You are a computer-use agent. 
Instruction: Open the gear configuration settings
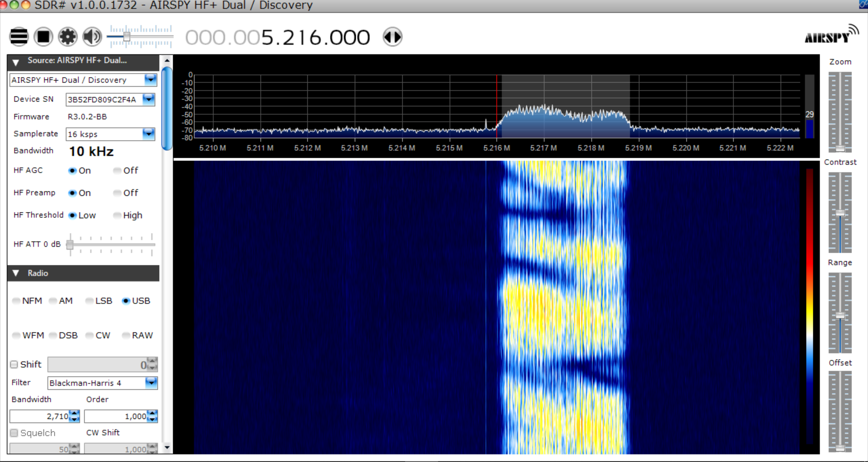tap(68, 37)
